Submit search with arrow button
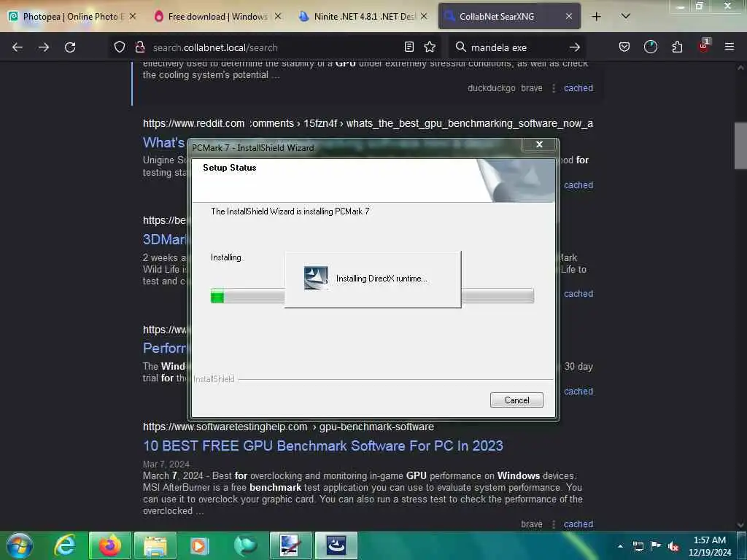This screenshot has height=560, width=747. [x=575, y=47]
